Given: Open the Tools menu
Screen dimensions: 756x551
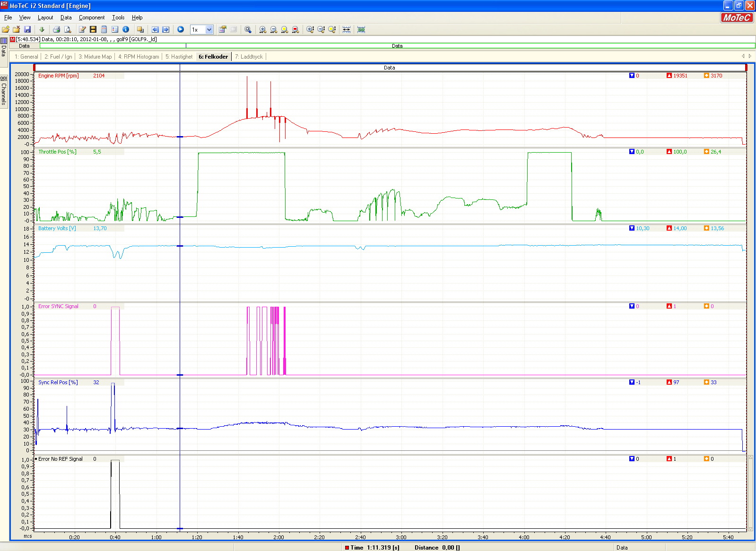Looking at the screenshot, I should pos(118,17).
